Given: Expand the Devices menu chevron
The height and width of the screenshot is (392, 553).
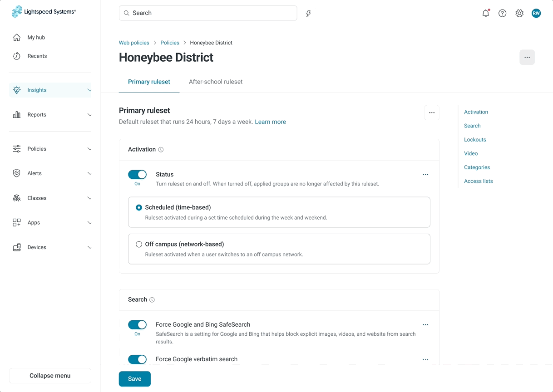Looking at the screenshot, I should [x=89, y=247].
